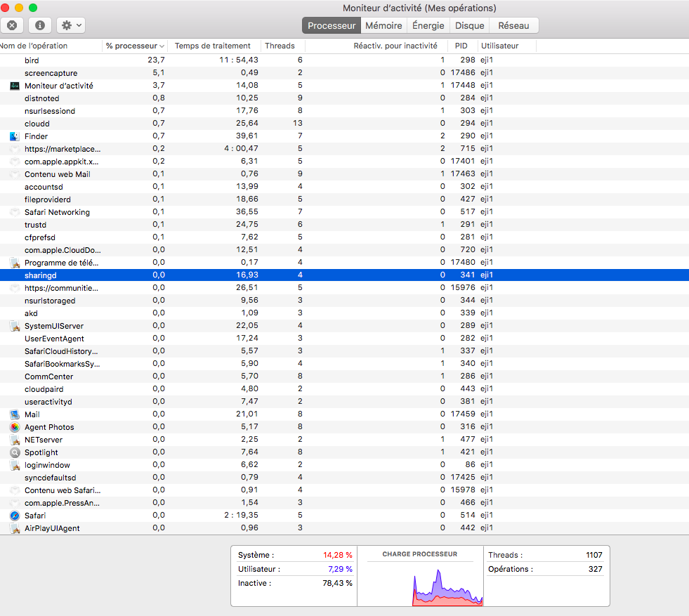
Task: Click the Système 14,28 % value
Action: coord(337,555)
